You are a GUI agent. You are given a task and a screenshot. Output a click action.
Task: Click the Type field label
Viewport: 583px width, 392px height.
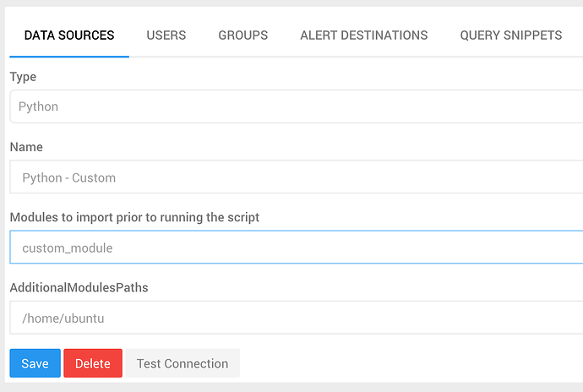click(23, 77)
